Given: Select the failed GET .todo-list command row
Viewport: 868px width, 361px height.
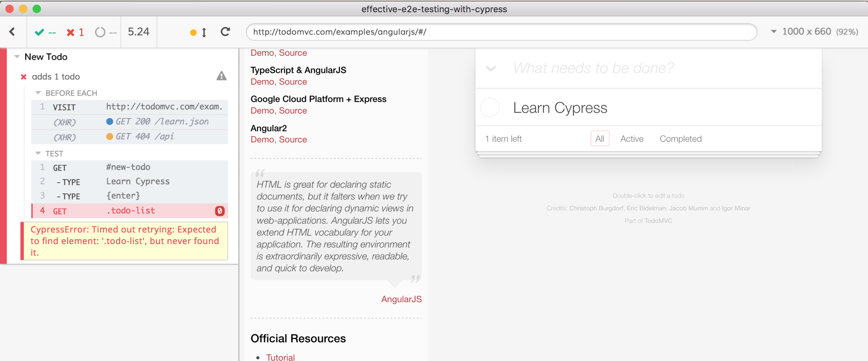Looking at the screenshot, I should (130, 211).
